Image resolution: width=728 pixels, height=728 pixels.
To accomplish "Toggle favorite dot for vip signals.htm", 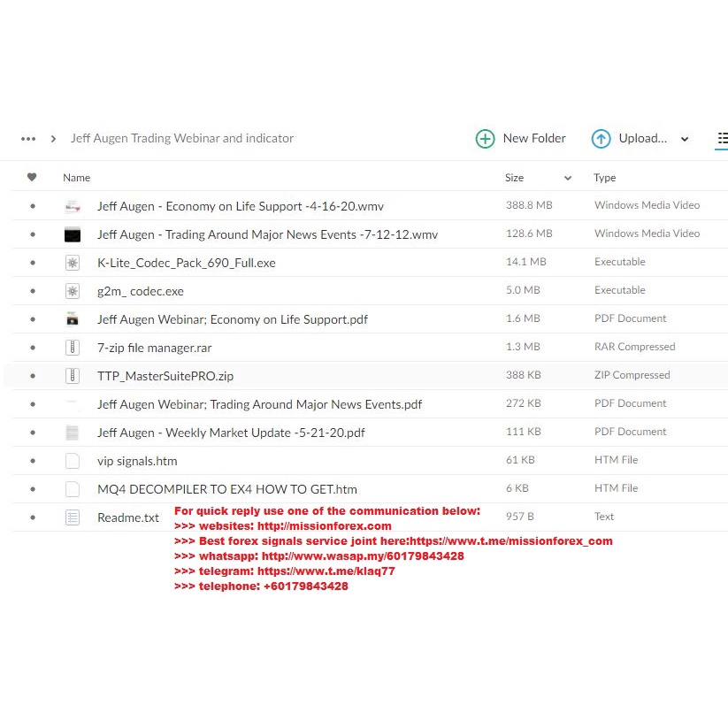I will 33,461.
